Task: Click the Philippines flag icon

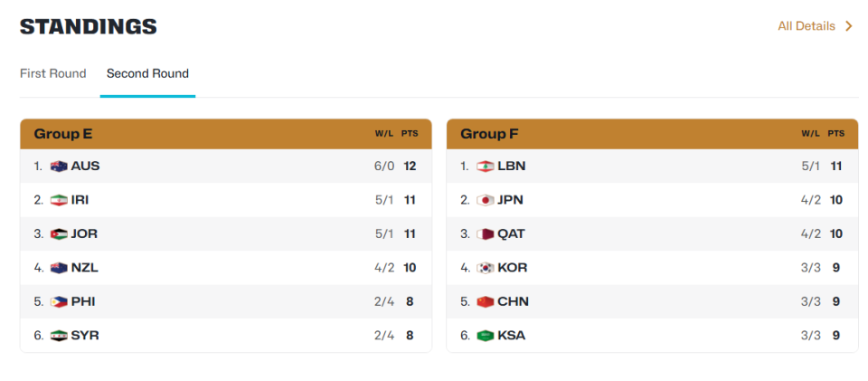Action: 59,301
